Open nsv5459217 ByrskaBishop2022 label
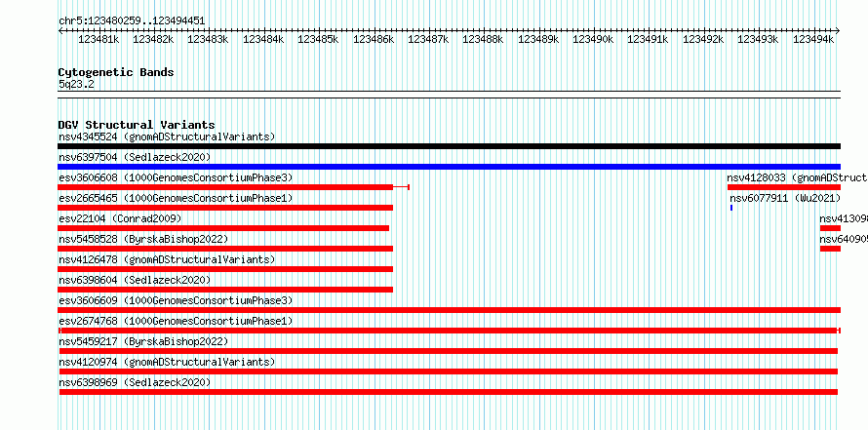 143,341
